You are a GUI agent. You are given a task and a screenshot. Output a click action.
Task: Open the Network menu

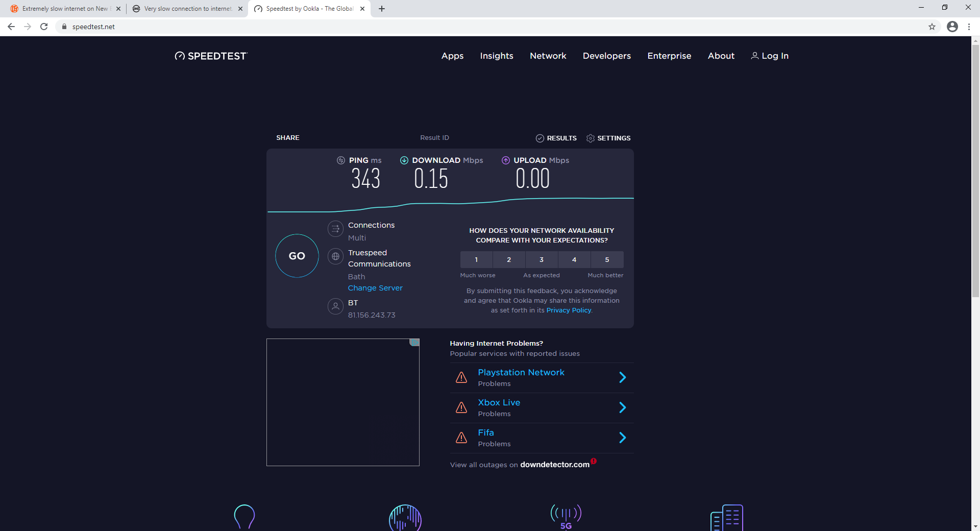(548, 56)
